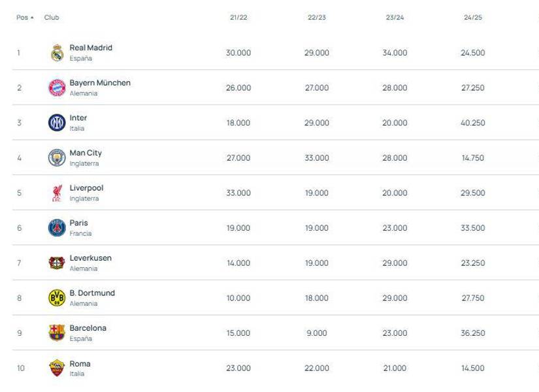Select the 23/24 season column header

click(x=393, y=18)
